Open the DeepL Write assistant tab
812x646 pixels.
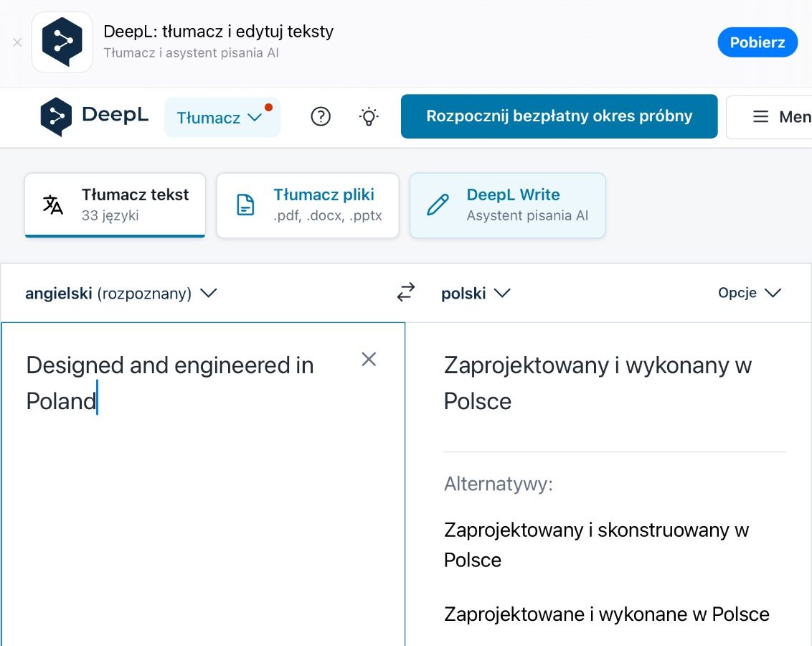tap(508, 205)
